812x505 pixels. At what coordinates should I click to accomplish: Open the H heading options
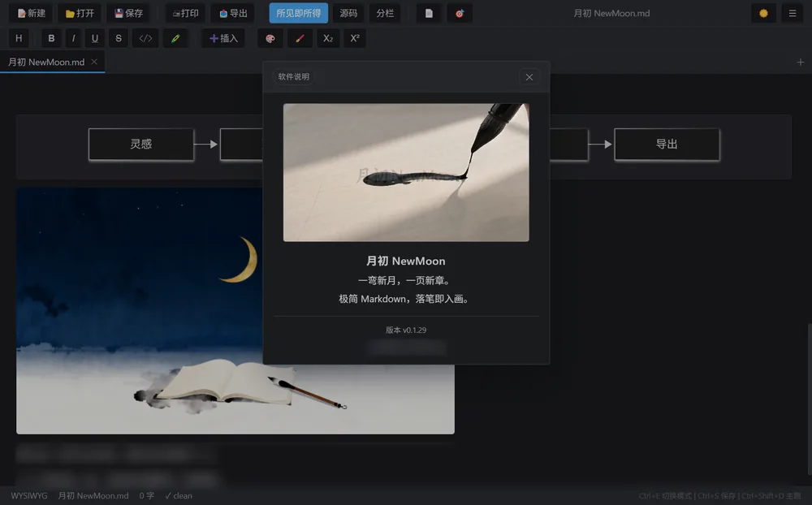tap(19, 38)
